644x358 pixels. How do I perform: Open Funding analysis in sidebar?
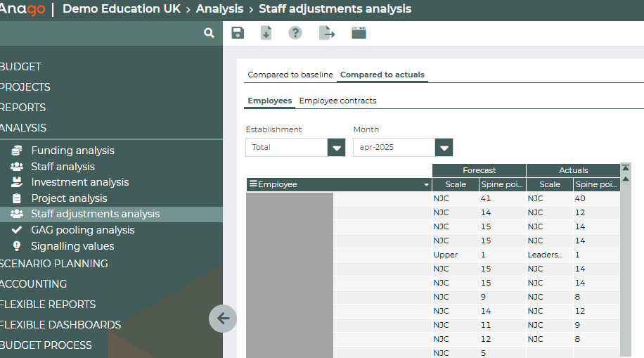pos(72,151)
